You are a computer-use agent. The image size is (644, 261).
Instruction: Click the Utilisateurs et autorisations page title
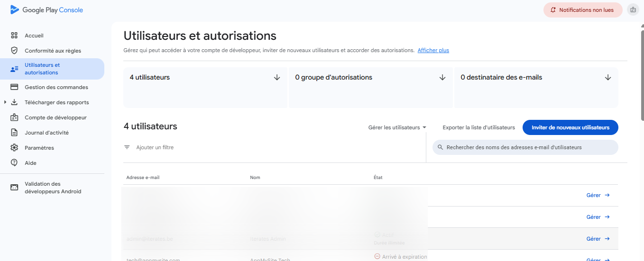[x=200, y=36]
